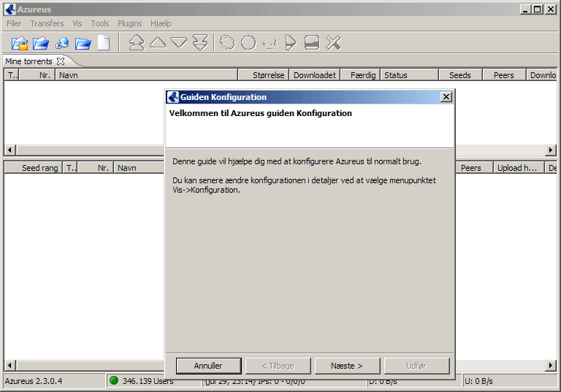The width and height of the screenshot is (561, 392).
Task: Sort upper table by Navn column
Action: tap(146, 75)
